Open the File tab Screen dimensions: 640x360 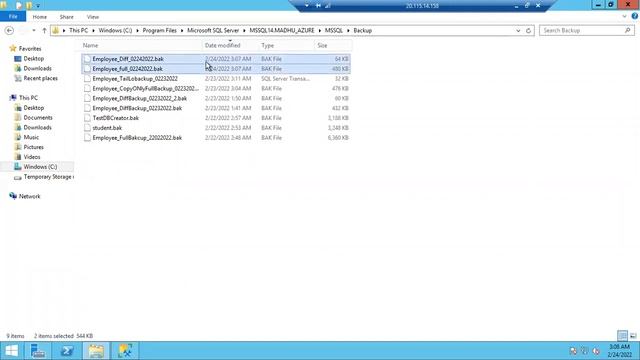(x=13, y=17)
